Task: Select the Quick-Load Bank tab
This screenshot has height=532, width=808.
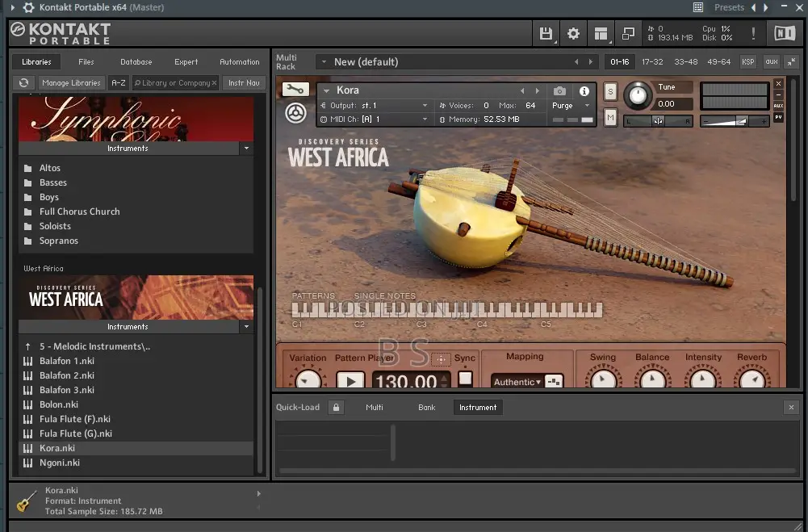Action: click(427, 407)
